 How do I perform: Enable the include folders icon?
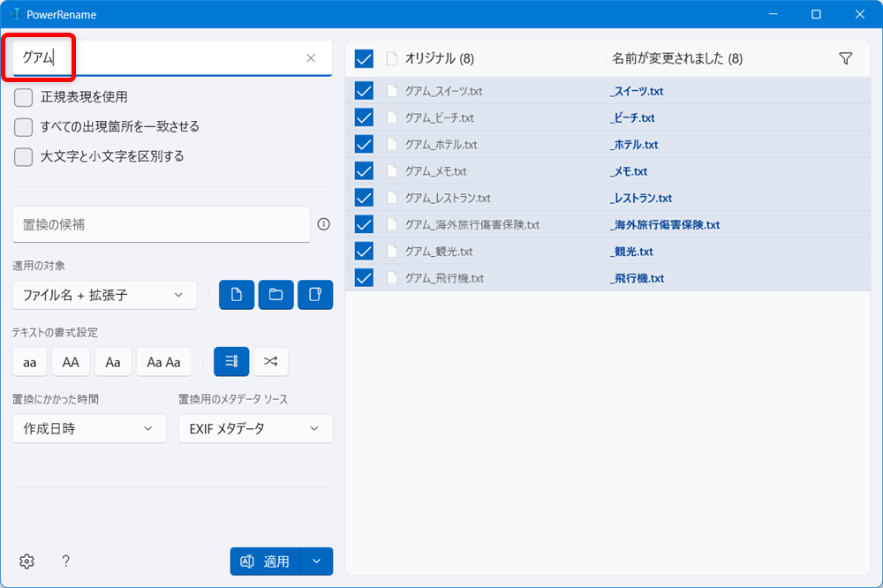[275, 294]
